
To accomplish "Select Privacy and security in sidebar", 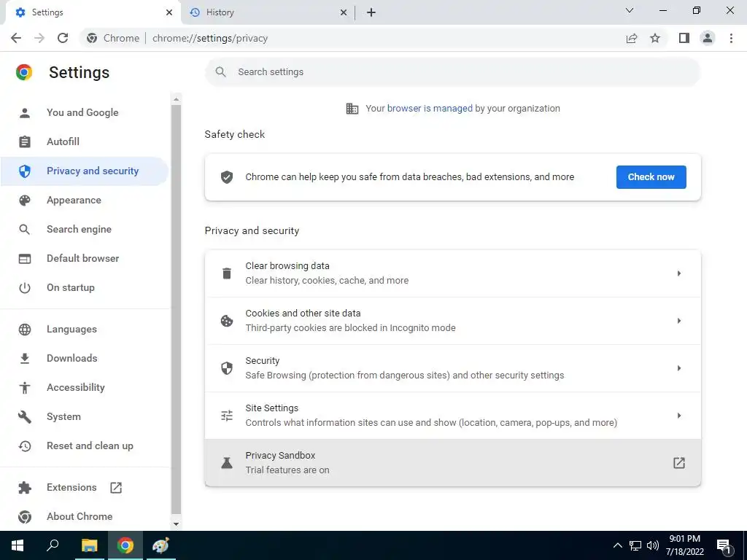I will (84, 171).
